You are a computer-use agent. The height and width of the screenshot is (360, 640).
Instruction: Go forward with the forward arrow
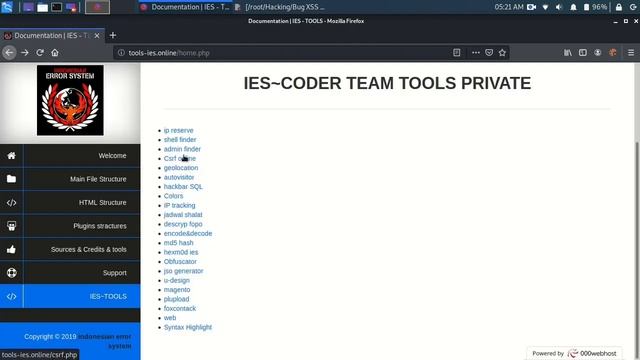pos(25,53)
